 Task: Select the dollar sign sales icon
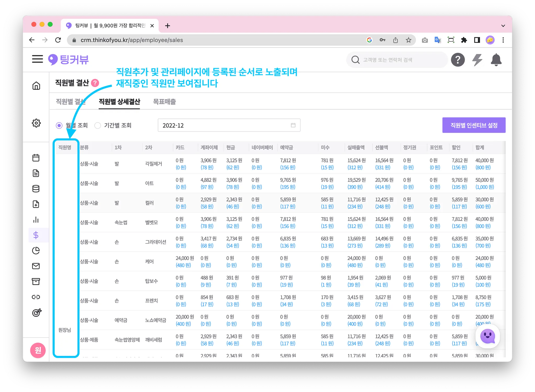click(x=36, y=235)
